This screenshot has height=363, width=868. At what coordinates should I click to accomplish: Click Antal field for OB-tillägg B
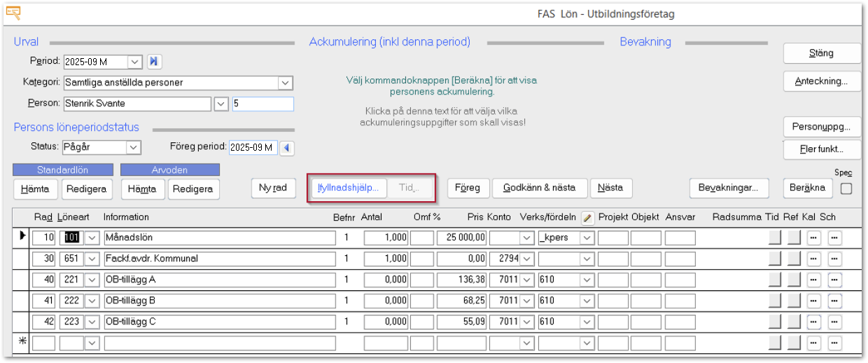pos(386,301)
